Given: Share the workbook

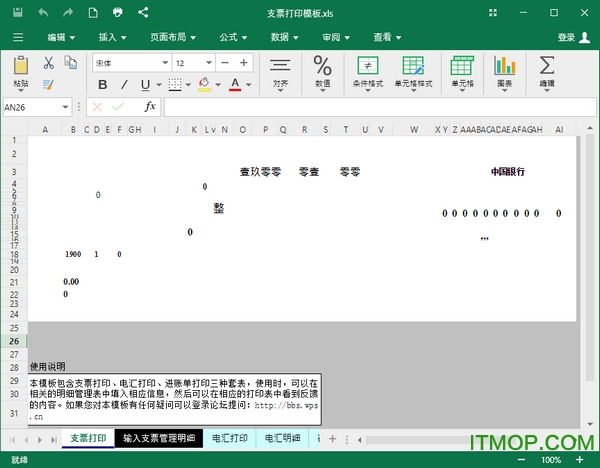Looking at the screenshot, I should click(x=143, y=13).
